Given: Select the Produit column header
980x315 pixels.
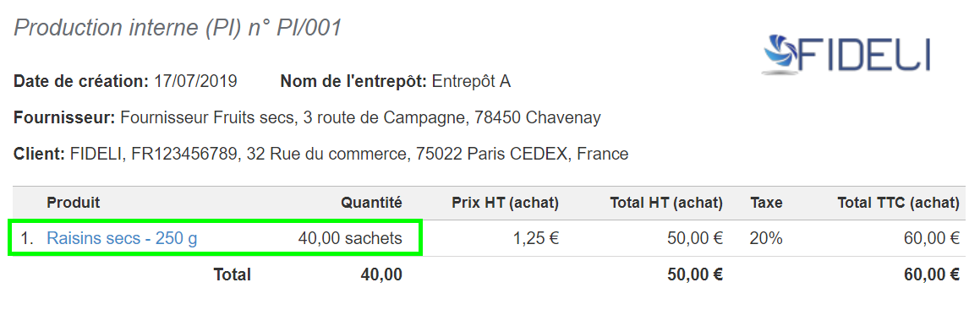Looking at the screenshot, I should pos(73,203).
